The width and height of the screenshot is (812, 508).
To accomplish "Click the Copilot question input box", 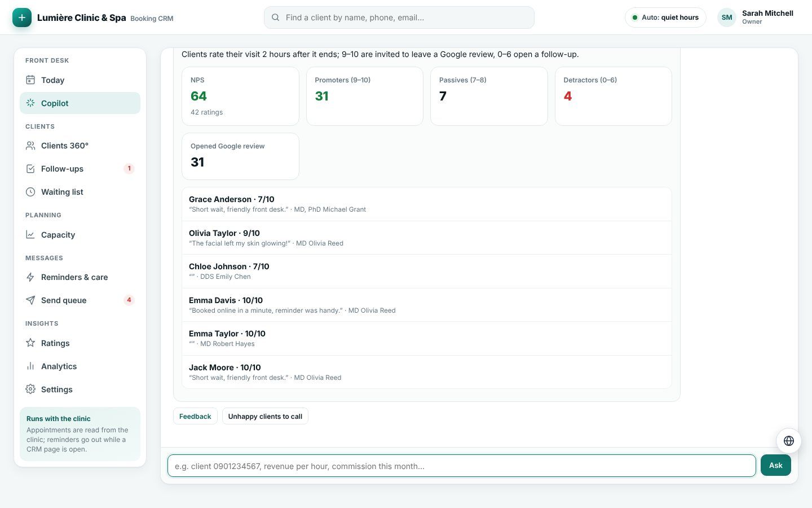I will pyautogui.click(x=462, y=466).
